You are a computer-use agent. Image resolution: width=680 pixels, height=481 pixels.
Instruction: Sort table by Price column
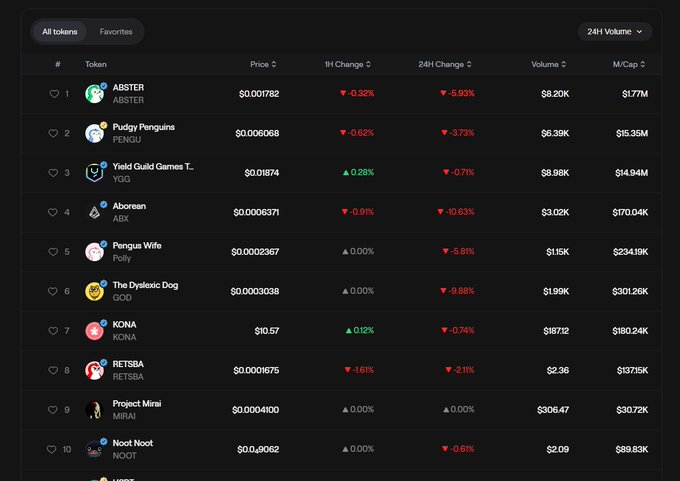(x=263, y=64)
